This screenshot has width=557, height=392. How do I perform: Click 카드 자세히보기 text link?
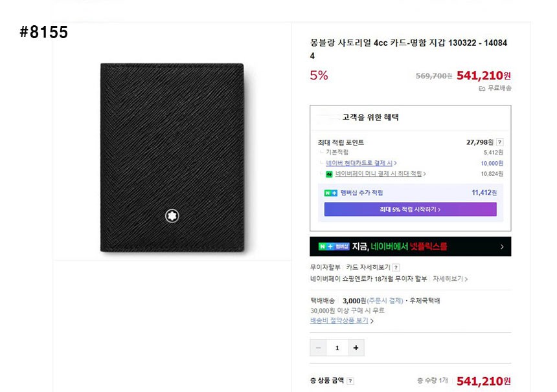367,267
